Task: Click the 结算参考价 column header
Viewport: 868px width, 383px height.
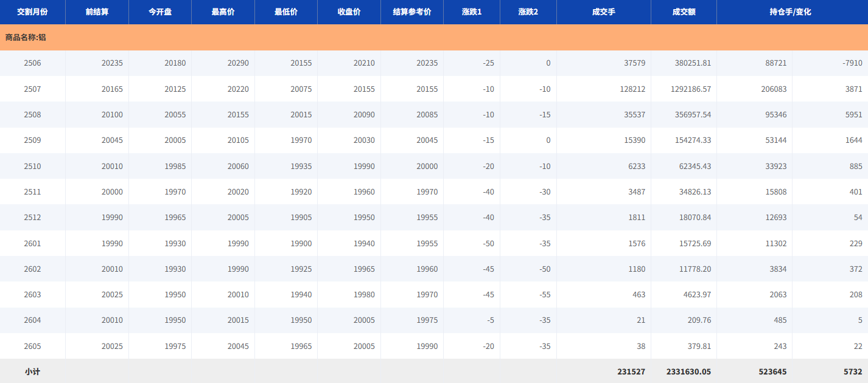Action: (x=412, y=12)
